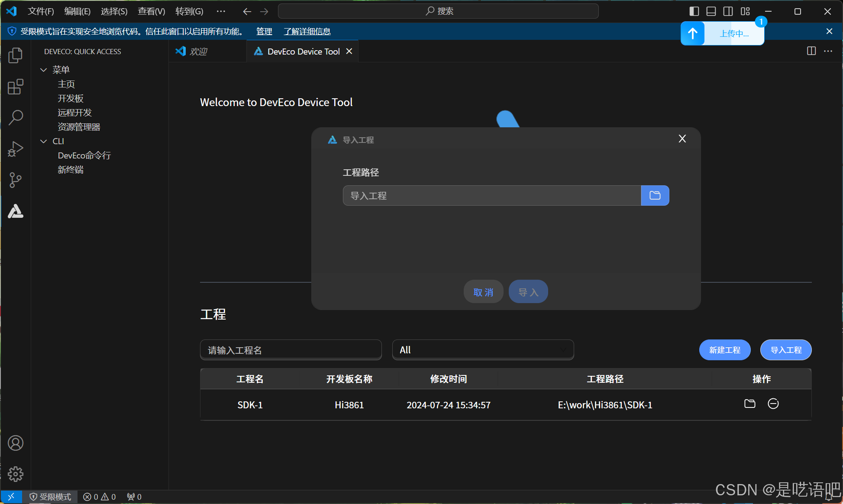Open the DevEco Device Tool sidebar icon
The height and width of the screenshot is (504, 843).
point(16,211)
